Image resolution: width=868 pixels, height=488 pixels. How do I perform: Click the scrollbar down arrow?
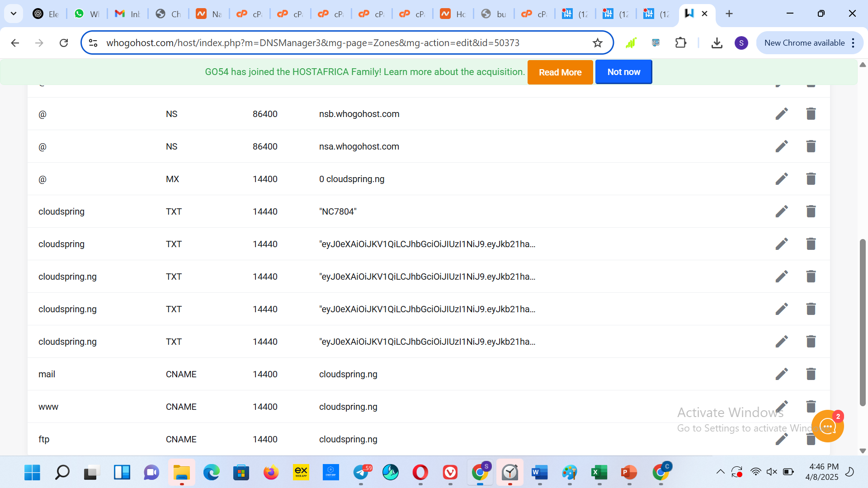863,451
